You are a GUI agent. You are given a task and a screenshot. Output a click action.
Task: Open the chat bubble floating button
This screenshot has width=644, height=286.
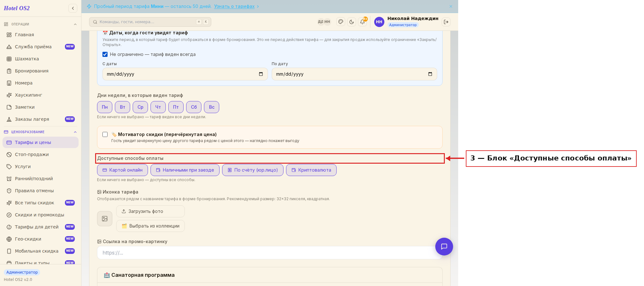point(444,247)
